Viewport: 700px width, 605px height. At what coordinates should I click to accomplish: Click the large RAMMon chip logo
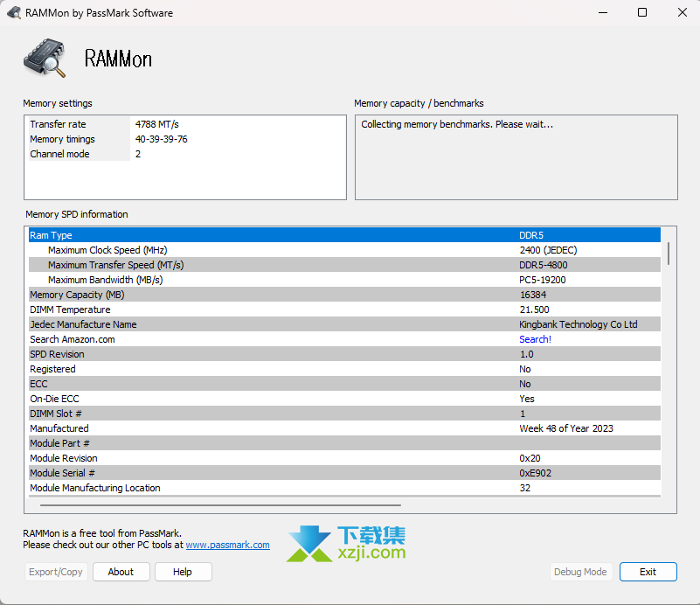pos(45,58)
